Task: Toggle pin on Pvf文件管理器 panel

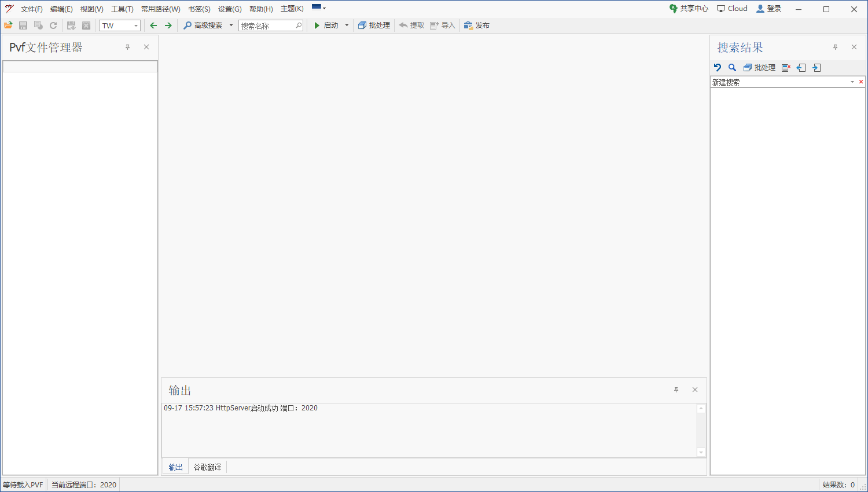Action: click(128, 47)
